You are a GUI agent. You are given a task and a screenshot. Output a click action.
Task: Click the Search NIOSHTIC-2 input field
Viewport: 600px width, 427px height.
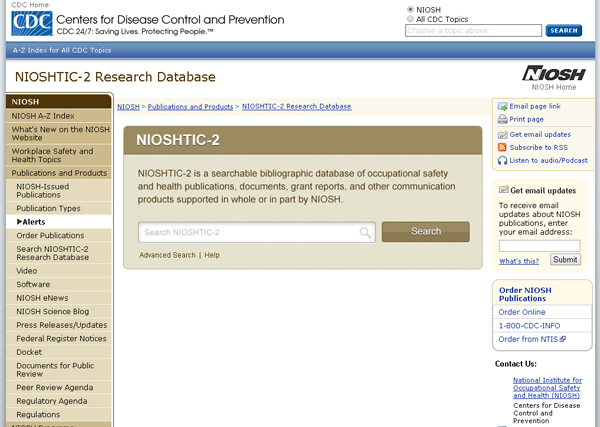(256, 232)
